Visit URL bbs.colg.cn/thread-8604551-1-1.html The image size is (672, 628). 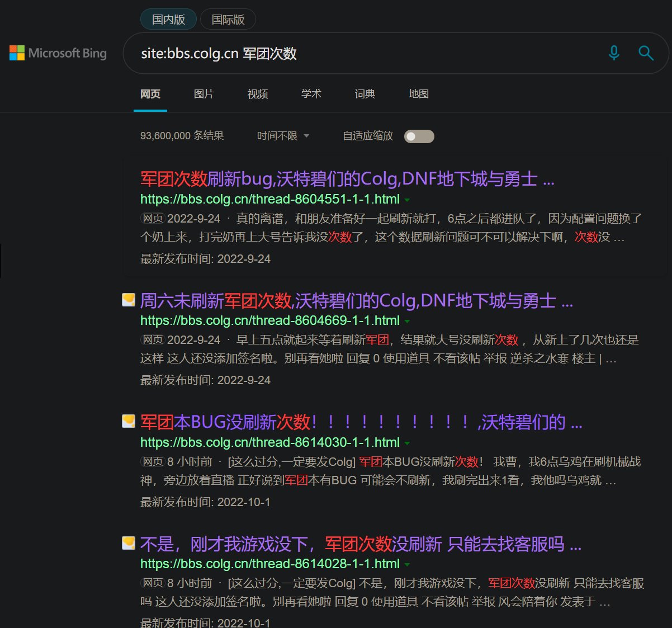pyautogui.click(x=270, y=199)
